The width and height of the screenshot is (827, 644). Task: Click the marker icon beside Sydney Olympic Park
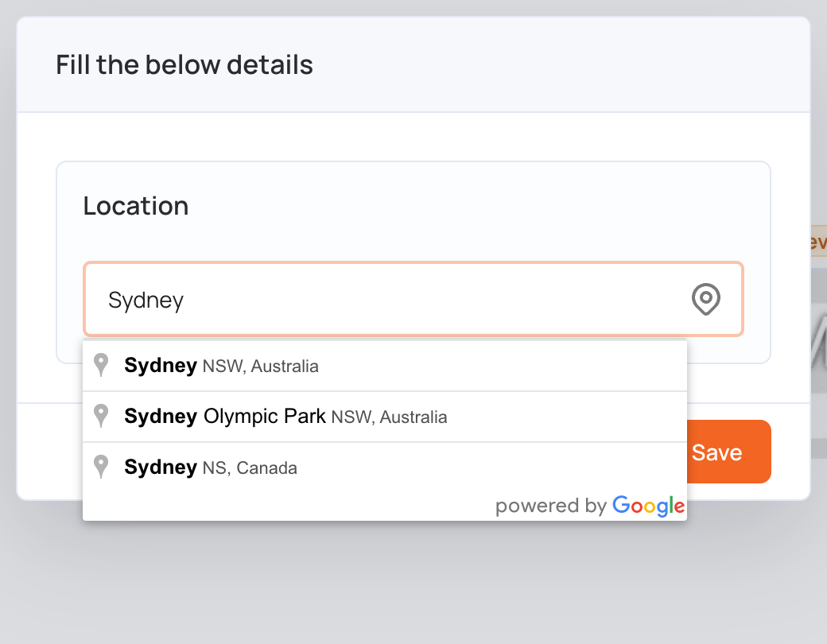[101, 416]
